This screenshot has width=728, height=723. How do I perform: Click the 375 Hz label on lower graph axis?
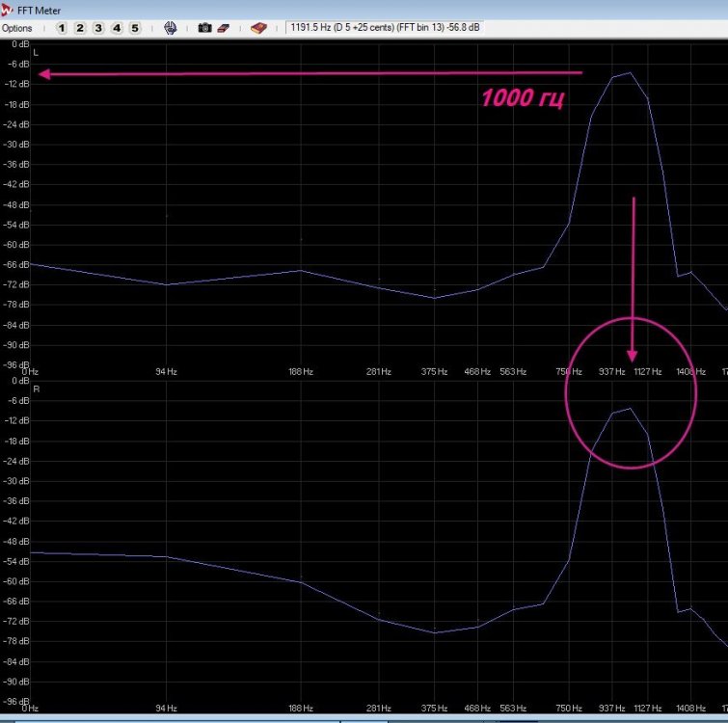pos(434,708)
